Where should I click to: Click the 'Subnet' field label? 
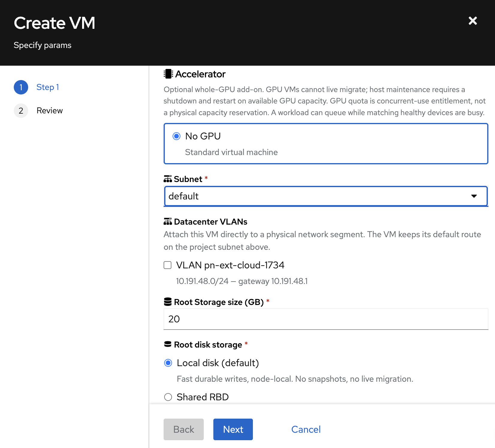[x=188, y=179]
